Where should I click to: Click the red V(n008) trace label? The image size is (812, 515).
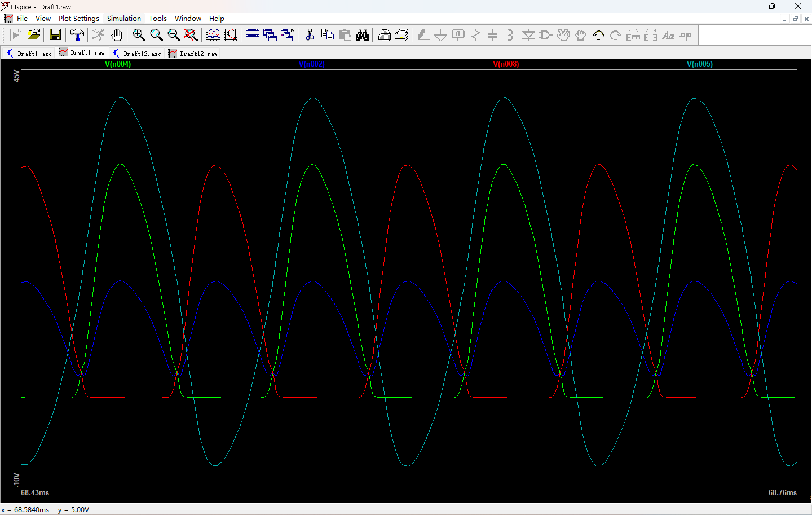point(506,64)
